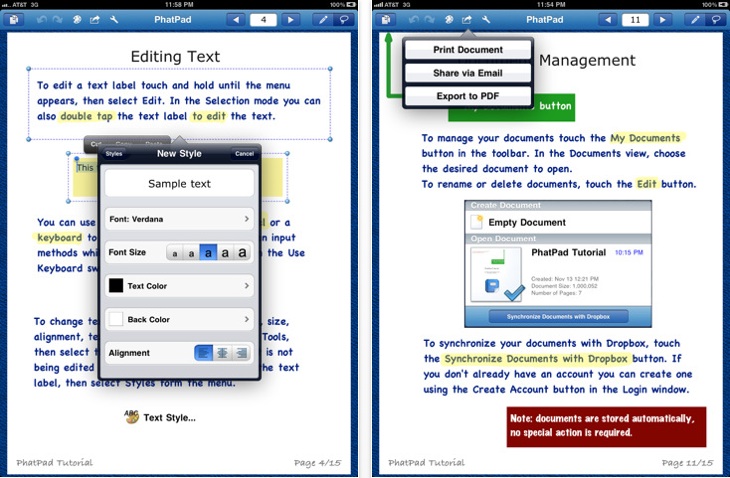730x478 pixels.
Task: Choose largest font size option
Action: (x=242, y=253)
